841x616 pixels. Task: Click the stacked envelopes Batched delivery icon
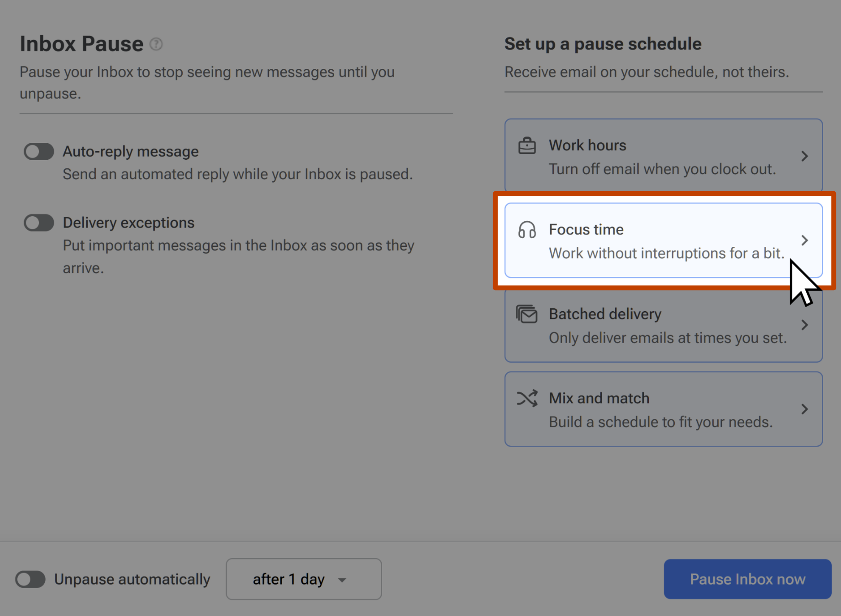[527, 314]
